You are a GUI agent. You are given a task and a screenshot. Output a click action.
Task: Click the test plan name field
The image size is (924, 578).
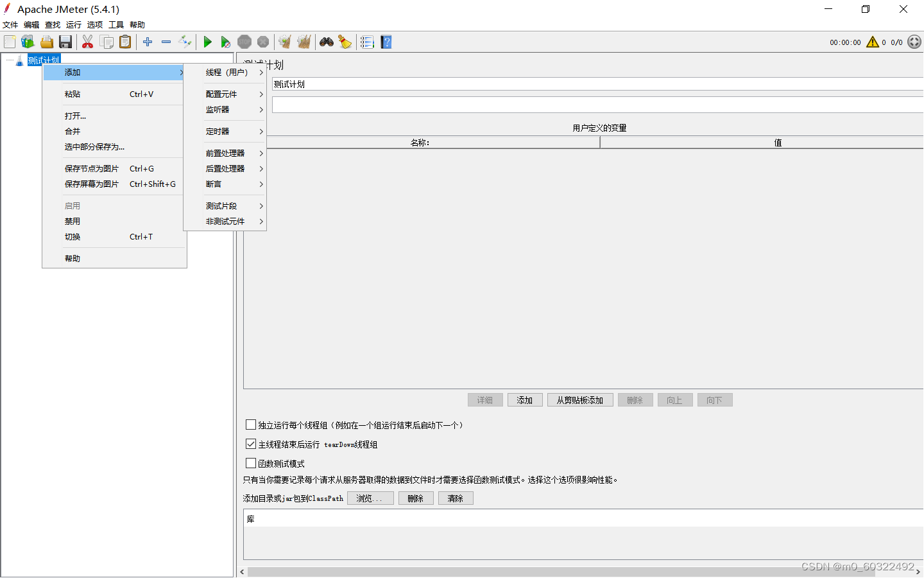(x=597, y=84)
